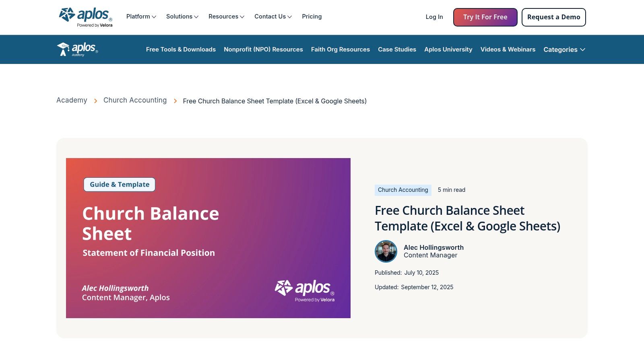Open Aplos University
Image resolution: width=644 pixels, height=362 pixels.
coord(448,49)
